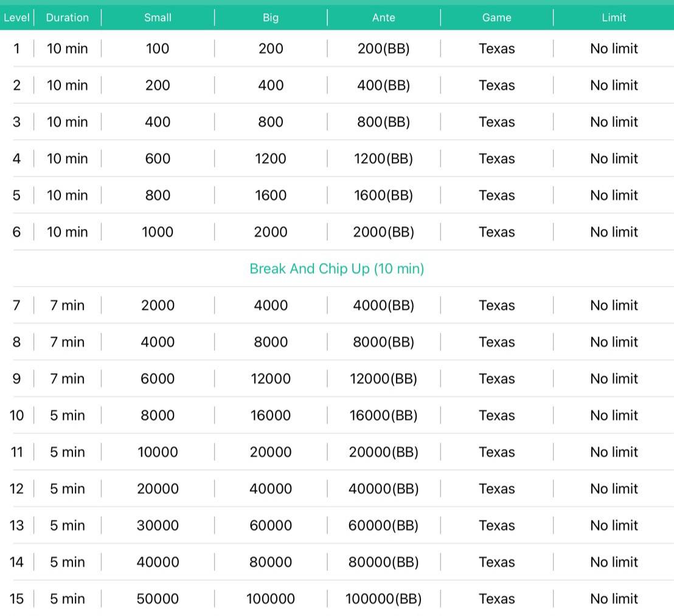Select No limit in level 12 row

pyautogui.click(x=614, y=489)
